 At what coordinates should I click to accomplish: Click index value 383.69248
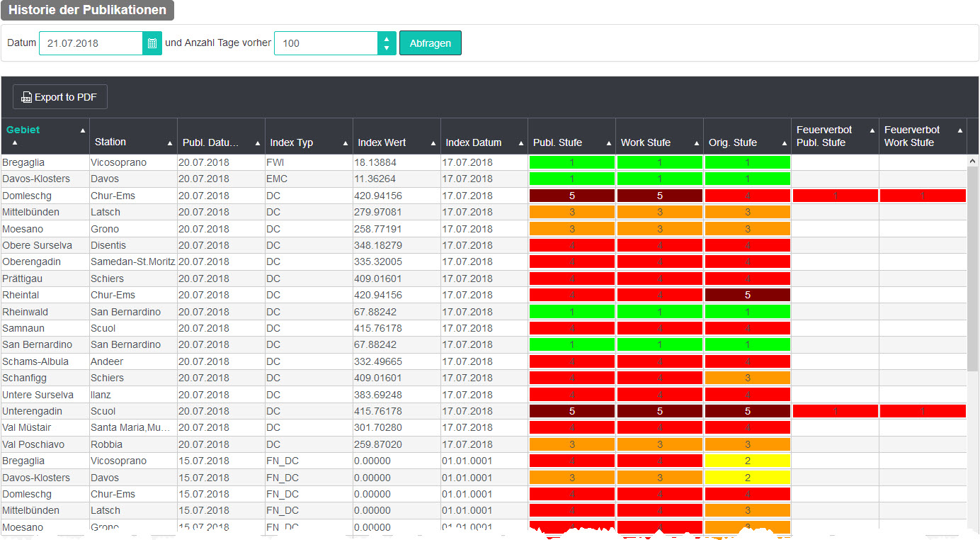tap(397, 395)
